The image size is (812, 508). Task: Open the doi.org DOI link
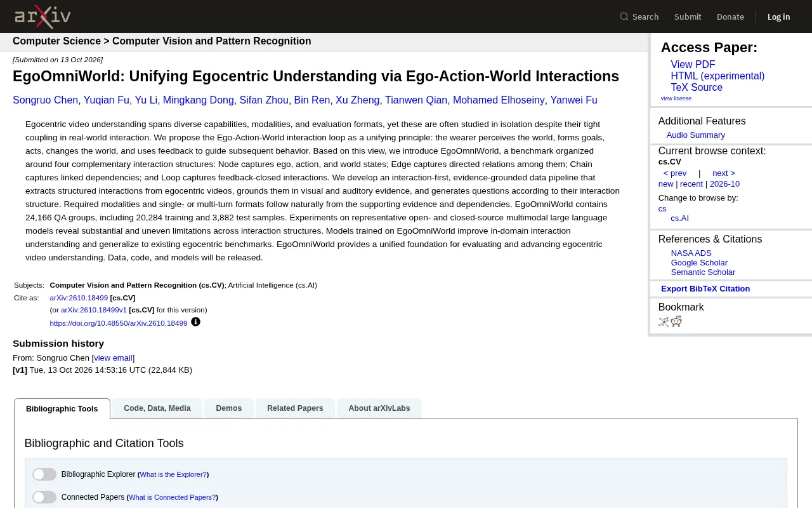point(119,323)
